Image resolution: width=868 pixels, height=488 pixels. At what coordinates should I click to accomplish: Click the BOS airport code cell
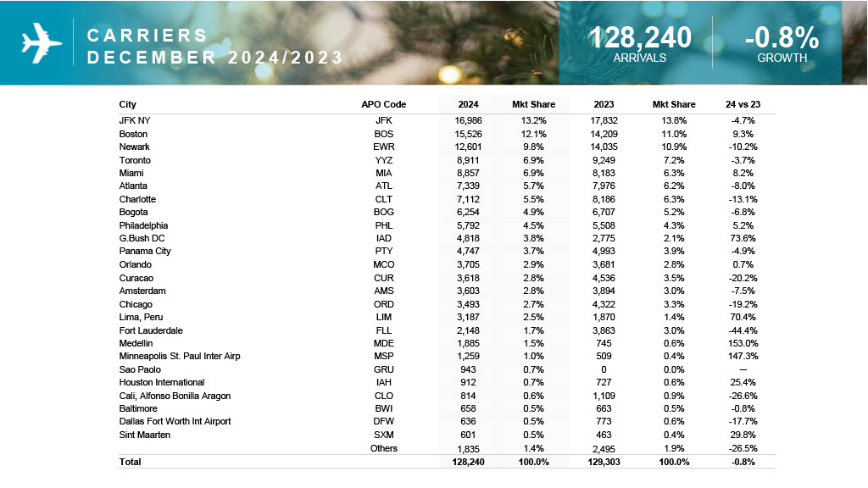click(383, 134)
